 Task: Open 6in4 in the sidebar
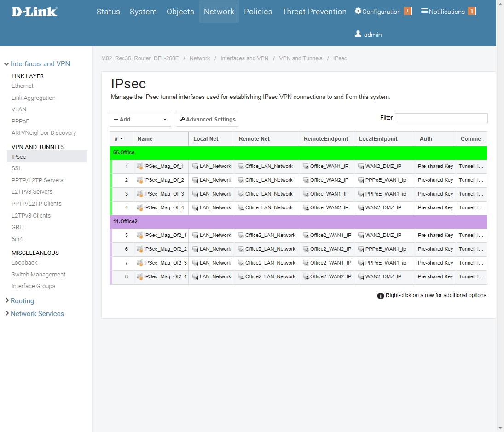[17, 239]
